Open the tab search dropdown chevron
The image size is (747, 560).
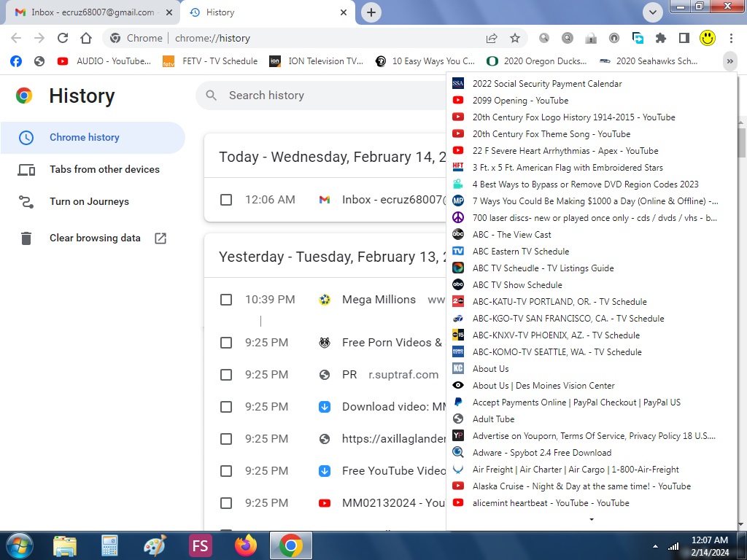click(x=653, y=12)
